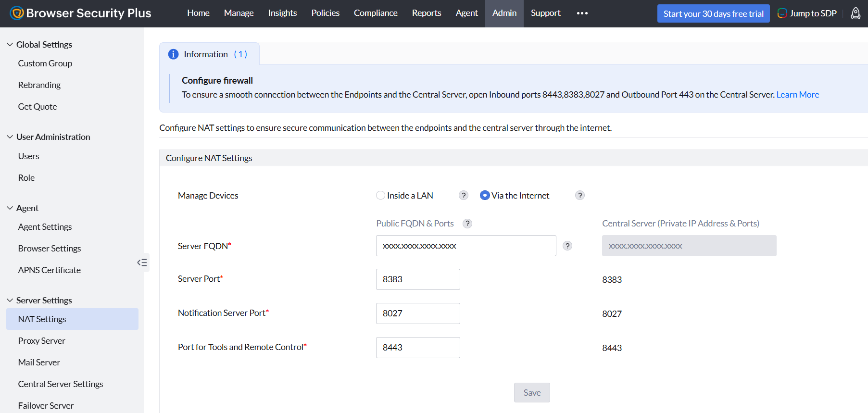Open the Reports menu
Screen dimensions: 868x413
pos(427,13)
